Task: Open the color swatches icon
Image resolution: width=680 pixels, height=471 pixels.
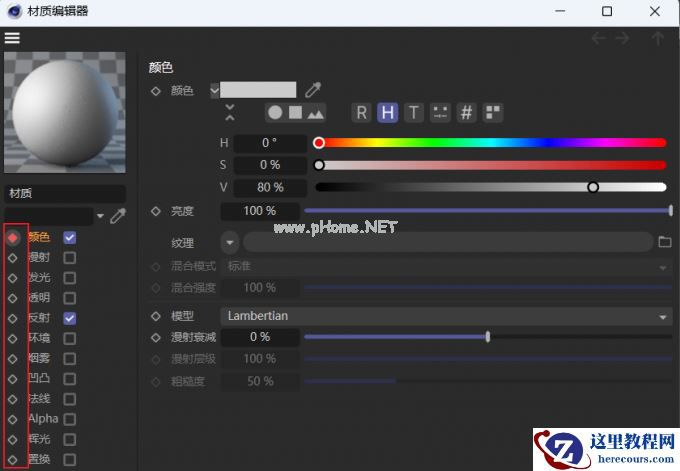Action: (493, 113)
